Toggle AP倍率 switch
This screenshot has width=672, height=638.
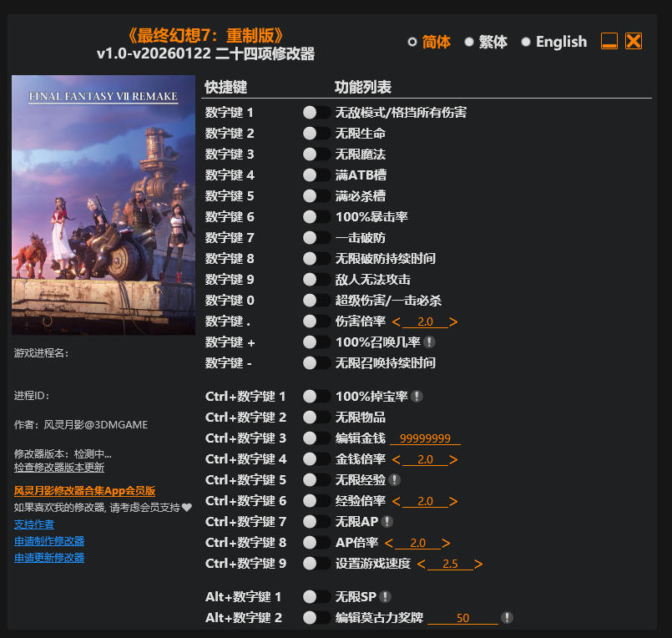[x=316, y=543]
